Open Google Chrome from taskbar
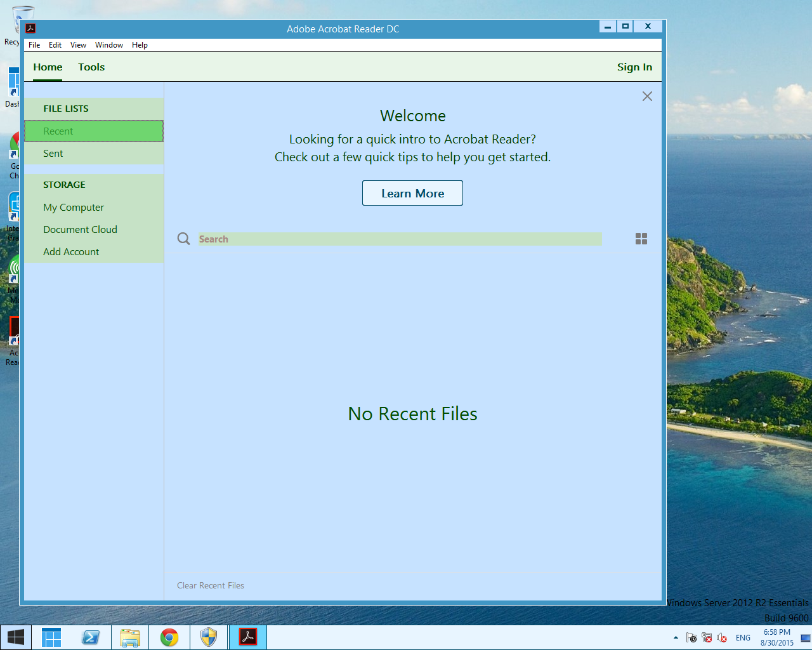This screenshot has height=650, width=812. pos(169,637)
